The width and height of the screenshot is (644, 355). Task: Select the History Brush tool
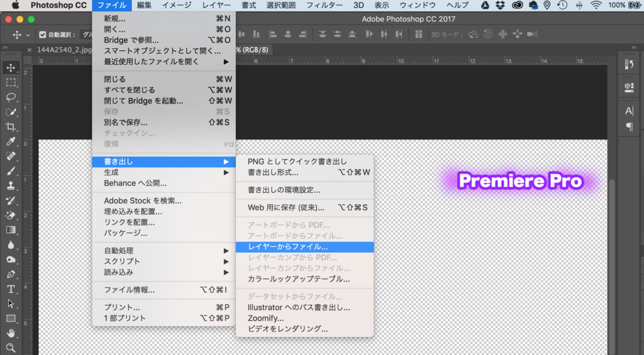[11, 200]
